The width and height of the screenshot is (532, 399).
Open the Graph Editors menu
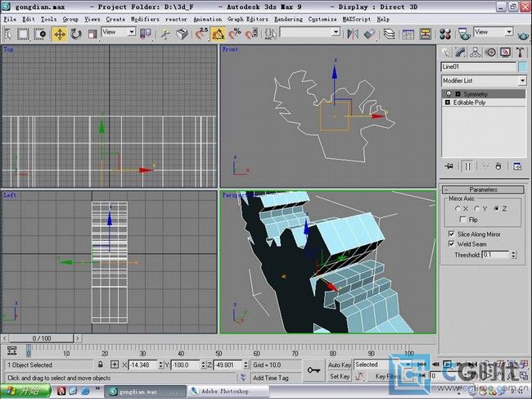tap(248, 20)
